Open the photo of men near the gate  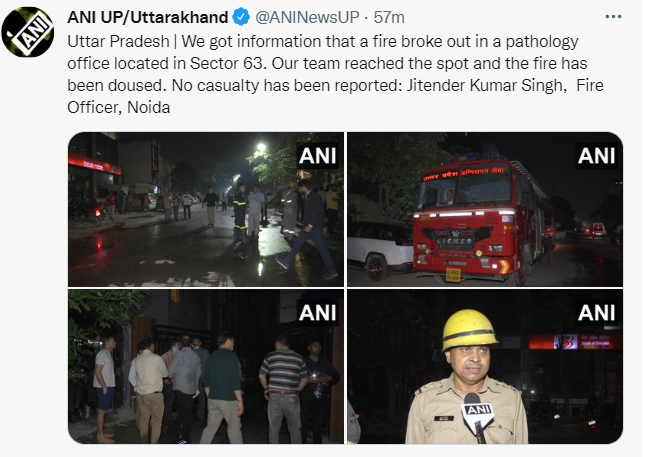pos(206,367)
